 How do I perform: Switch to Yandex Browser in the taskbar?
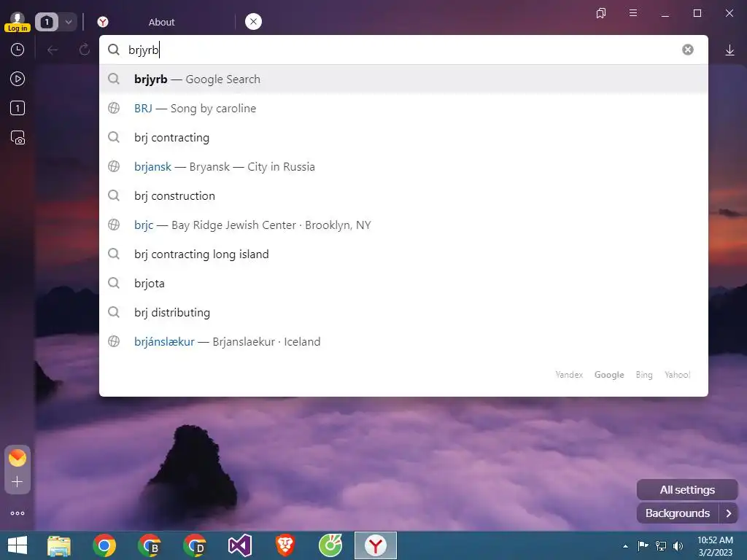click(376, 545)
